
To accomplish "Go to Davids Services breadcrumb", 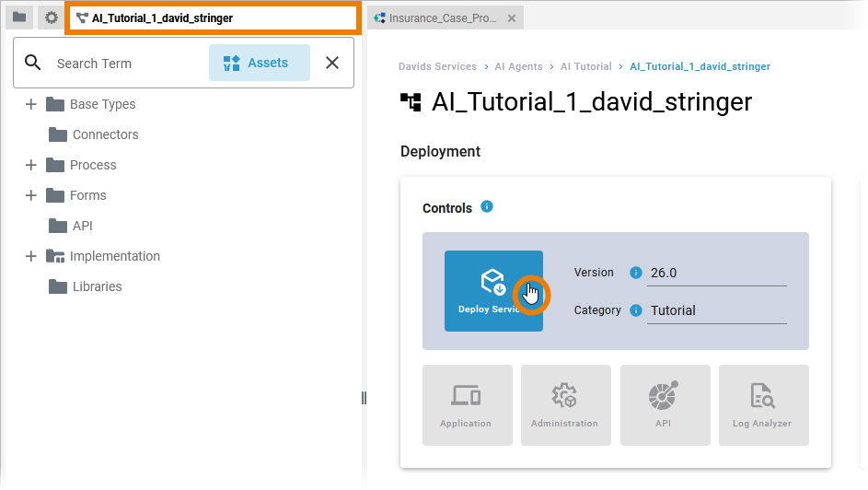I will pyautogui.click(x=437, y=66).
